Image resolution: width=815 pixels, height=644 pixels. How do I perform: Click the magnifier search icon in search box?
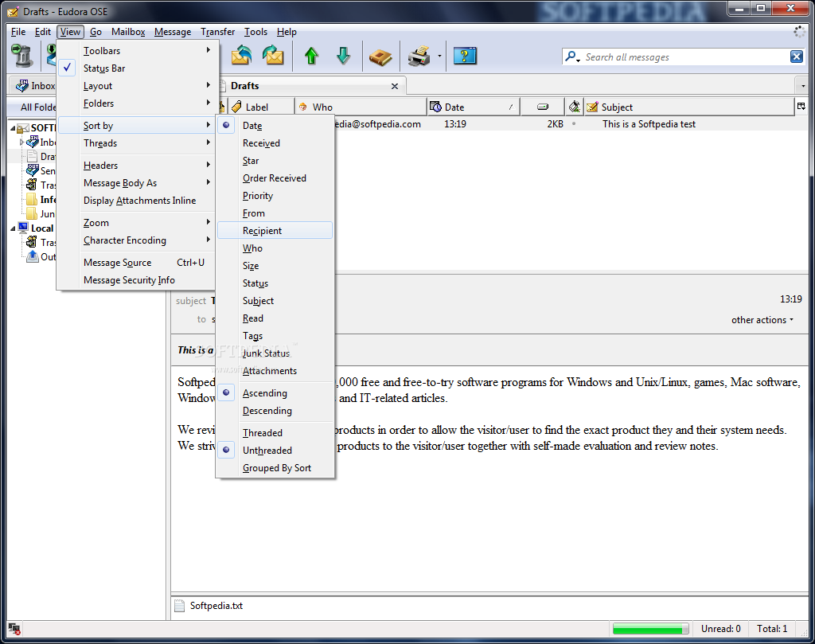pos(572,57)
